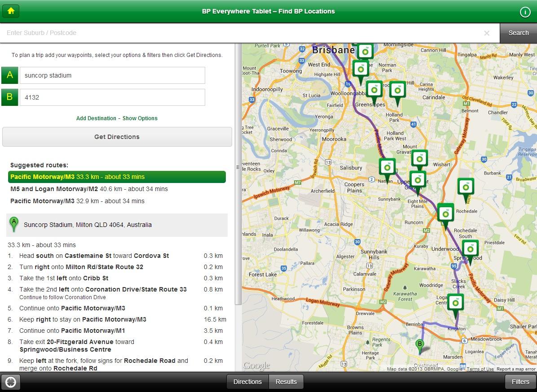Go to home via house icon
Viewport: 537px width, 392px height.
point(11,11)
